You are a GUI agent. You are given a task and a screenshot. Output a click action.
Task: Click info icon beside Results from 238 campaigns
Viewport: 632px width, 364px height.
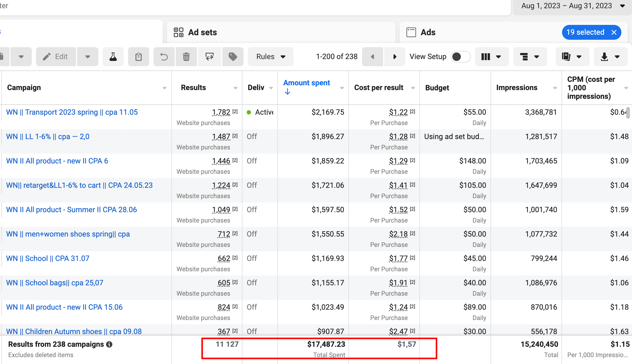pyautogui.click(x=109, y=344)
